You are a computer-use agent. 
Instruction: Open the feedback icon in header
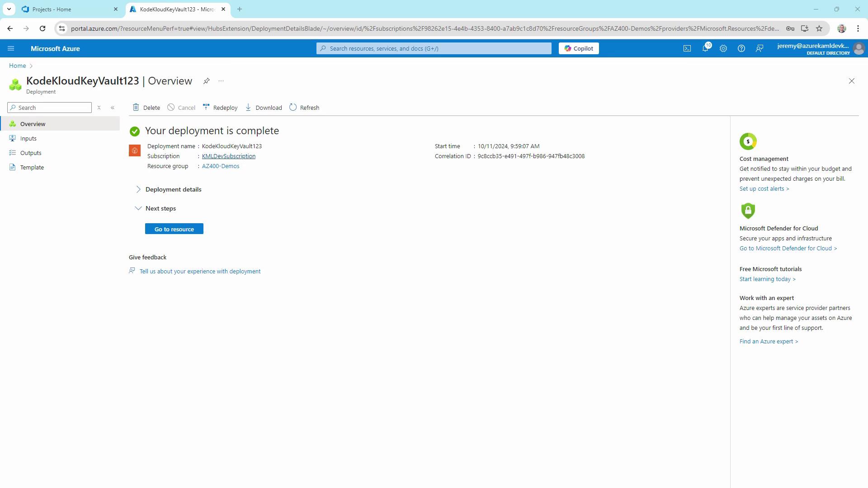(x=759, y=48)
